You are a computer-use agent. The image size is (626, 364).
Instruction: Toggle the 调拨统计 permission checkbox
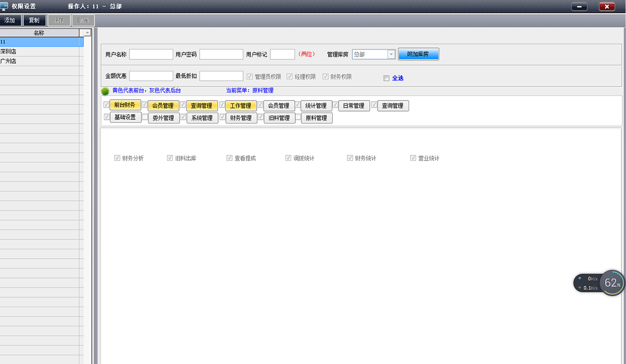point(288,158)
